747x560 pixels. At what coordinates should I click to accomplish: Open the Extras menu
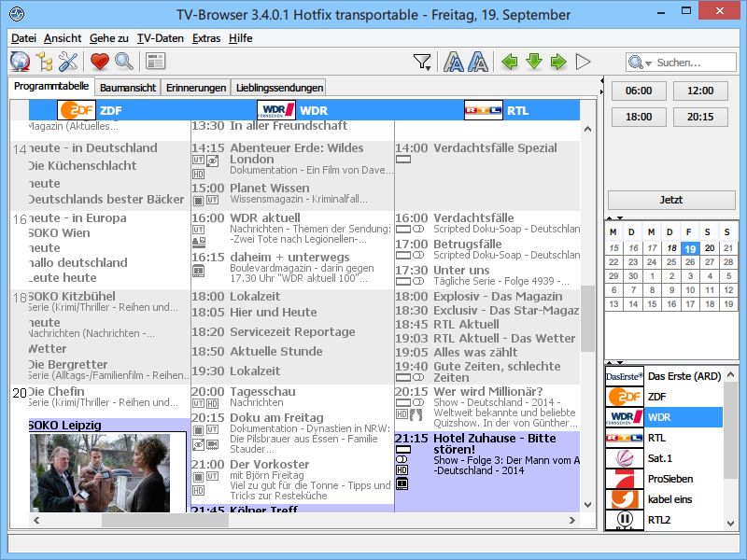[206, 38]
